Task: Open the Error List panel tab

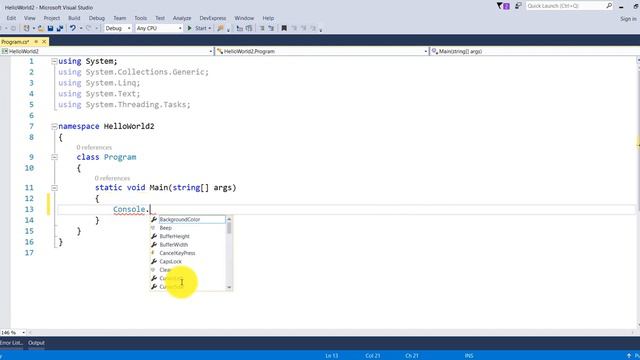Action: click(x=11, y=343)
